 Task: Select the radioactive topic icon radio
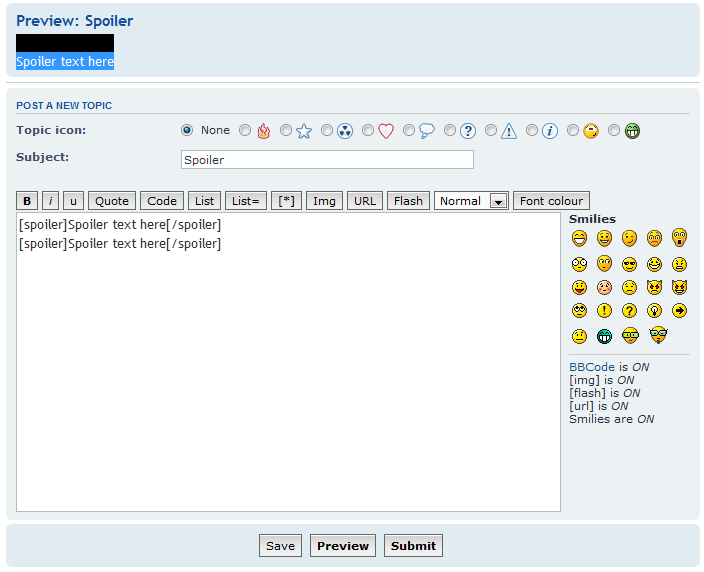click(x=327, y=130)
